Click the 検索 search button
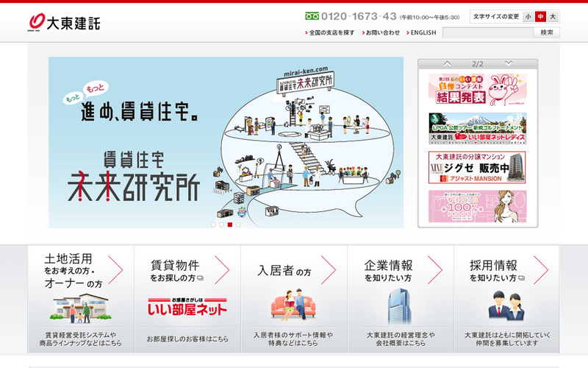The width and height of the screenshot is (588, 368). click(547, 32)
